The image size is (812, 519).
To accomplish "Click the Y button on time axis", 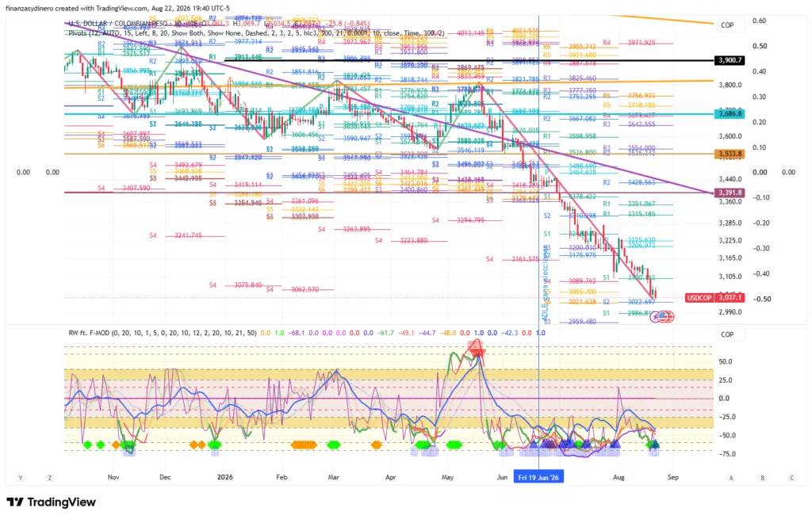I will click(x=20, y=478).
